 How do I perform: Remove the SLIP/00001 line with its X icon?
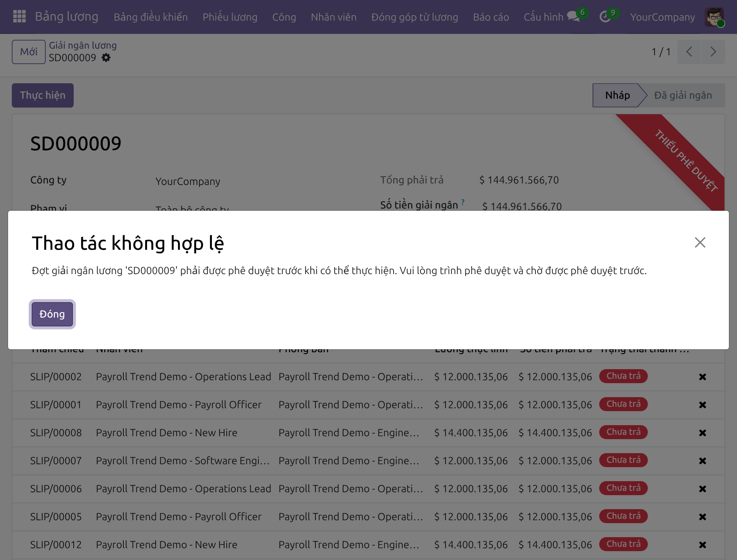(x=703, y=405)
